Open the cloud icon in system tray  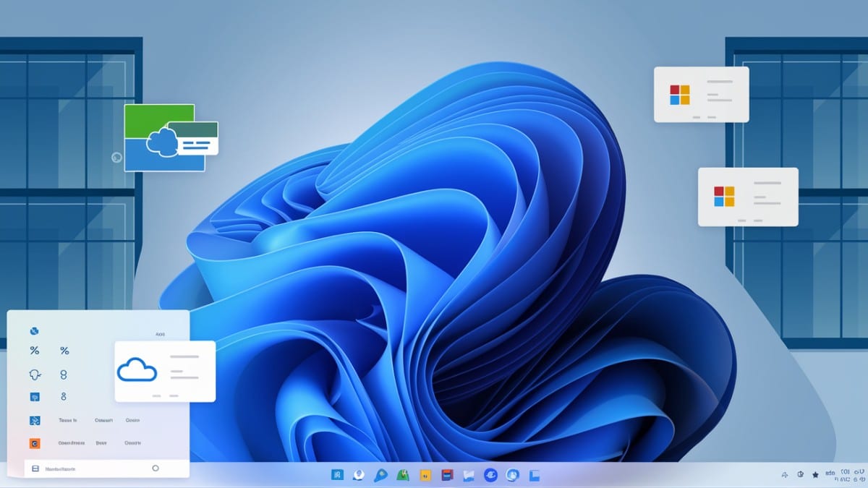click(785, 475)
